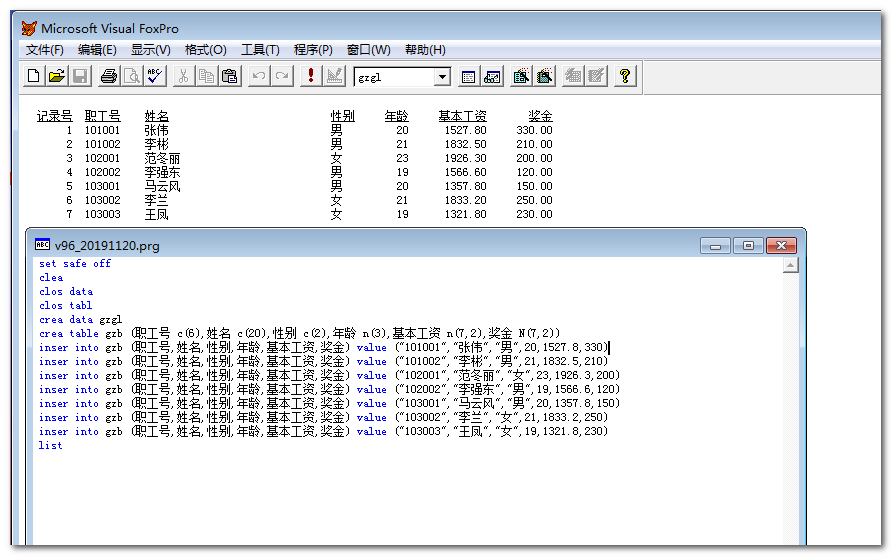Open the 显示(V) menu
This screenshot has height=556, width=892.
pyautogui.click(x=151, y=50)
